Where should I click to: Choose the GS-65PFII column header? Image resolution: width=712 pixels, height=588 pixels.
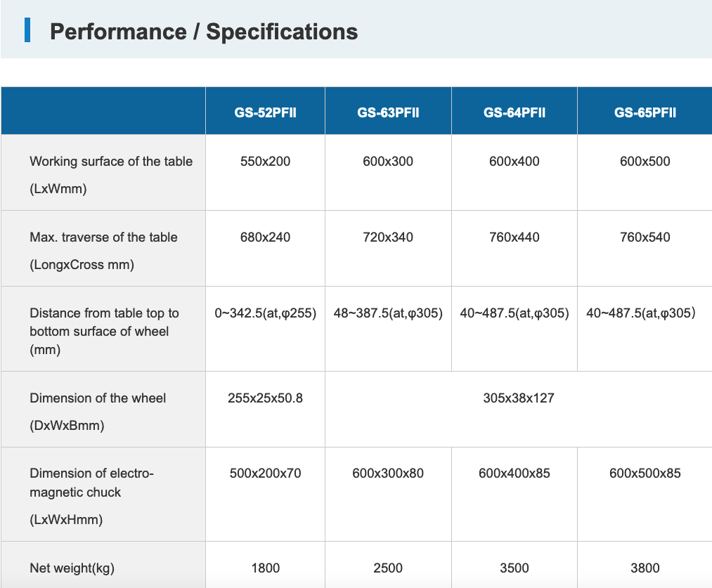point(645,112)
